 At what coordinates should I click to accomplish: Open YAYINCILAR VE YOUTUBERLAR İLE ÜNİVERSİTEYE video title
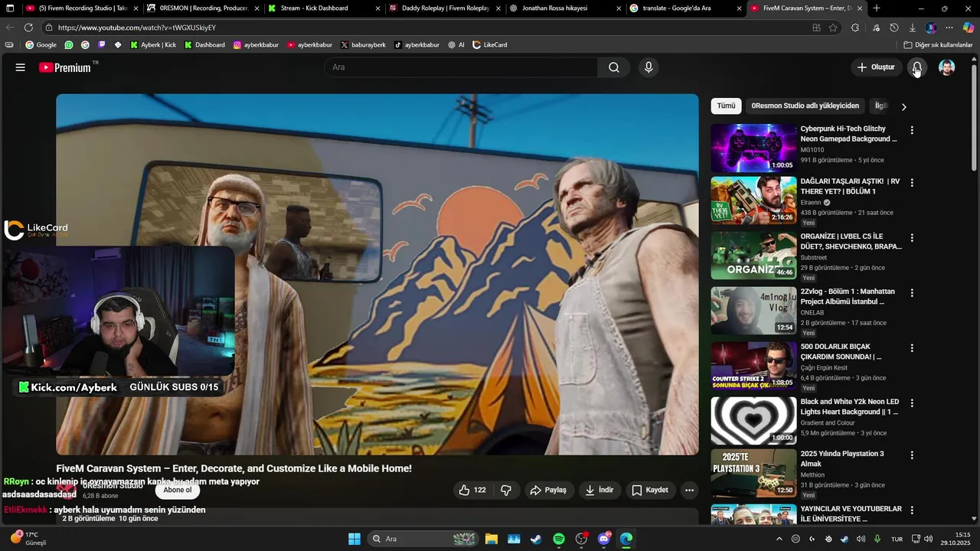851,514
